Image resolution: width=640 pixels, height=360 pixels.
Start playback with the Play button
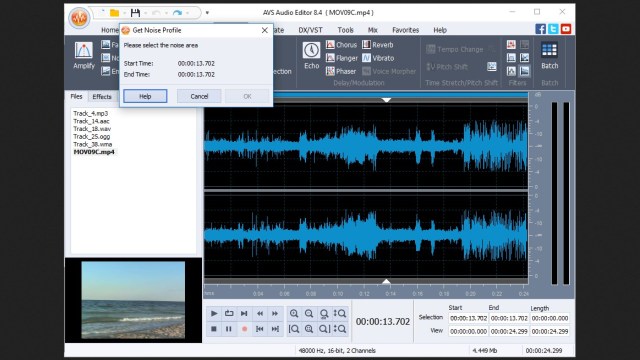pyautogui.click(x=214, y=313)
